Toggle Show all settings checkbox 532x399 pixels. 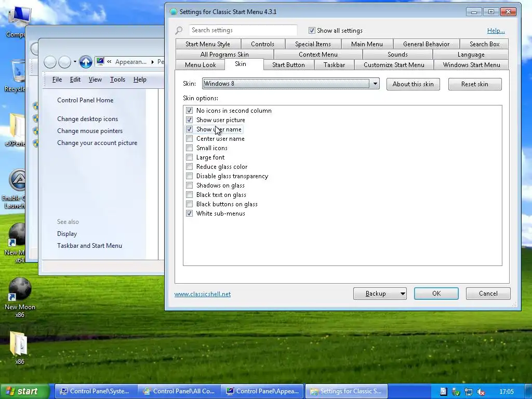coord(312,31)
